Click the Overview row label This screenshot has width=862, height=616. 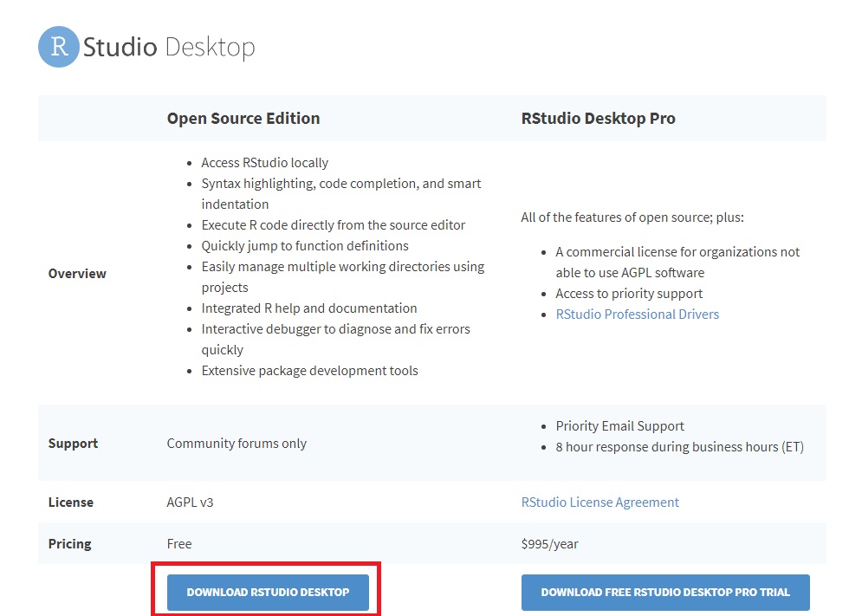(77, 274)
